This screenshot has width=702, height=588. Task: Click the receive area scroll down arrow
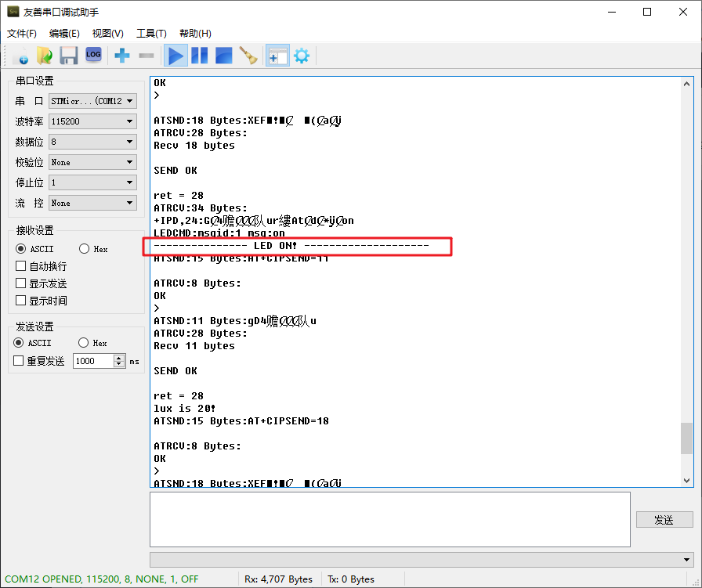coord(686,481)
